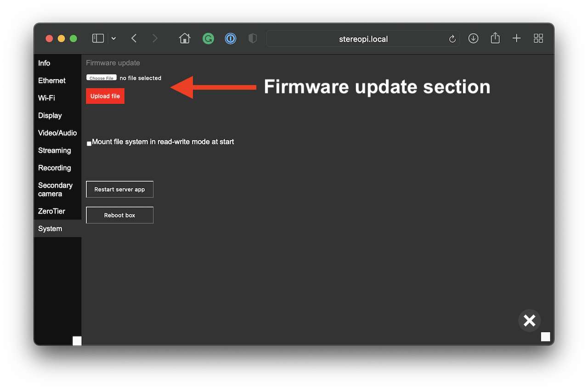
Task: Reload the page using refresh icon
Action: point(452,39)
